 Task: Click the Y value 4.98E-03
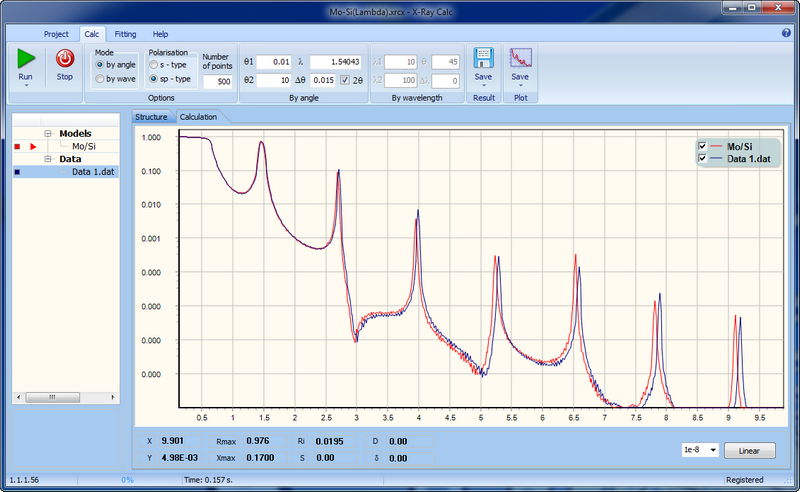180,458
